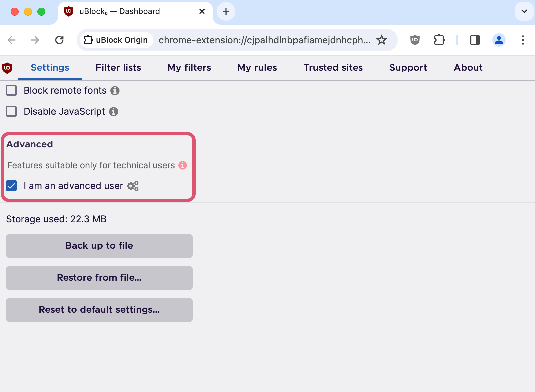Viewport: 535px width, 392px height.
Task: Go back to previous page
Action: 12,40
